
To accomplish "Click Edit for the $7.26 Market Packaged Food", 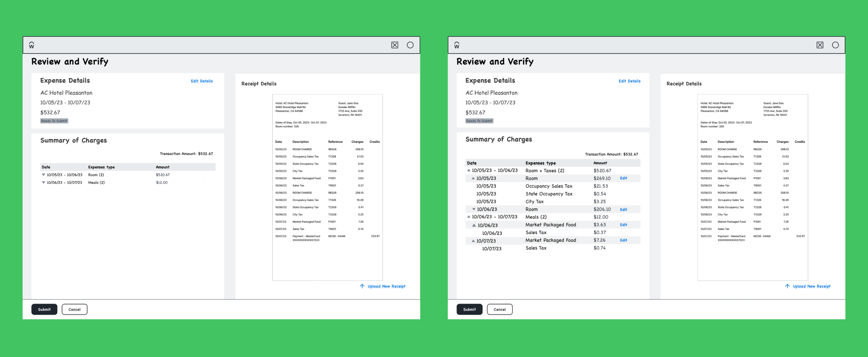I will tap(623, 240).
